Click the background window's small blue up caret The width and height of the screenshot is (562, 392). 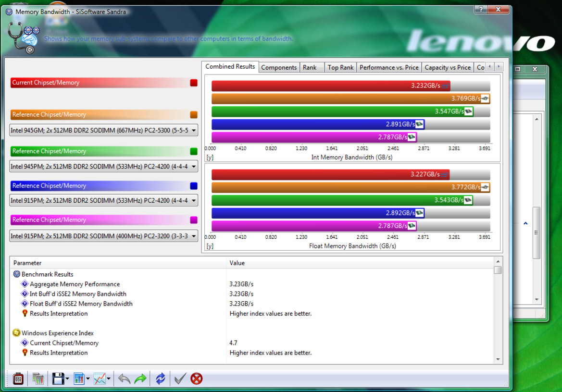525,223
